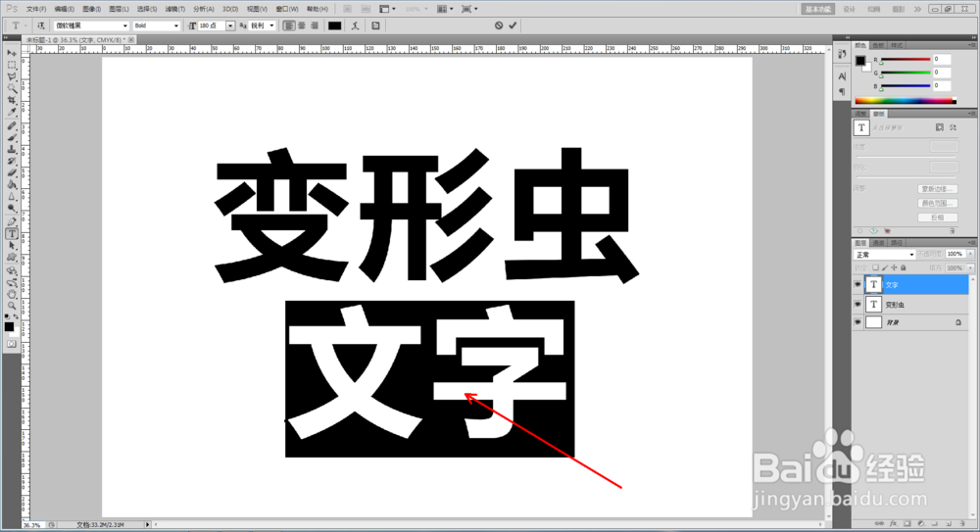Expand the layer opacity slider arrow
The image size is (980, 532).
(x=970, y=254)
